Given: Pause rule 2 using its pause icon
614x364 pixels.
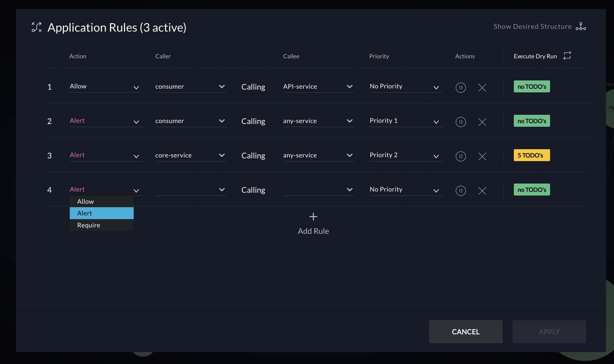Looking at the screenshot, I should coord(461,122).
